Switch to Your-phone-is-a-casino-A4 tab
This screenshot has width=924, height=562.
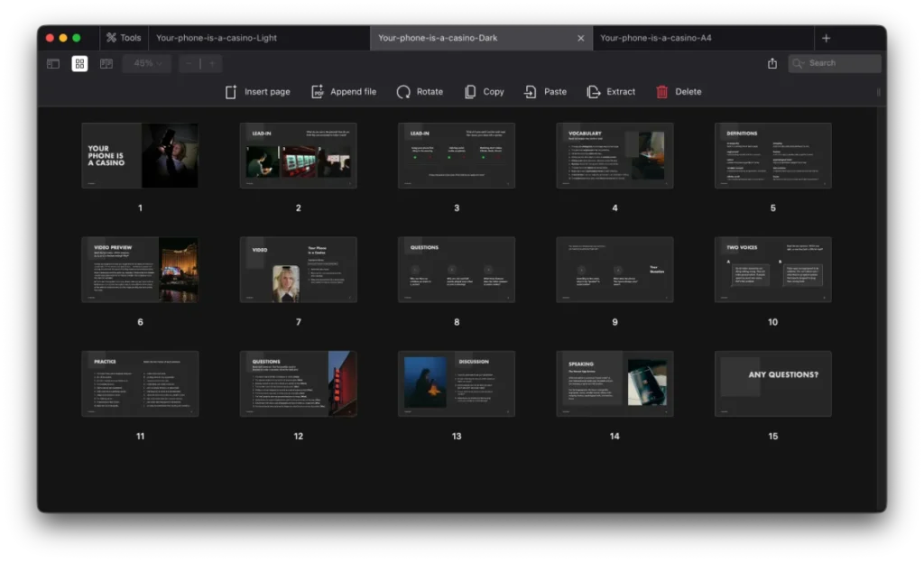pos(655,38)
